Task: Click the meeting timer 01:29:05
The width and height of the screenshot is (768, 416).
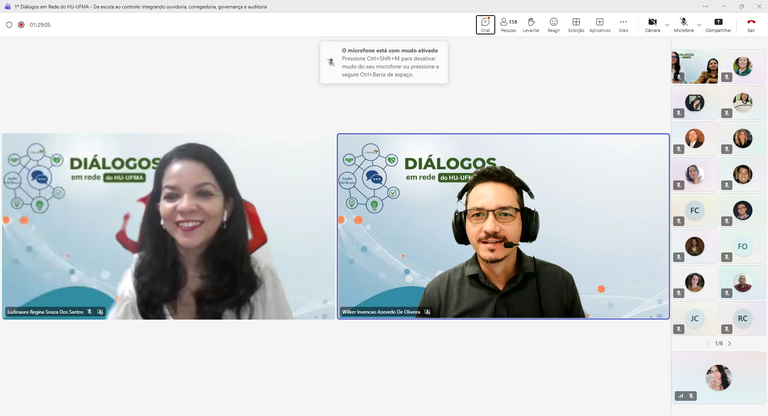Action: pos(40,24)
